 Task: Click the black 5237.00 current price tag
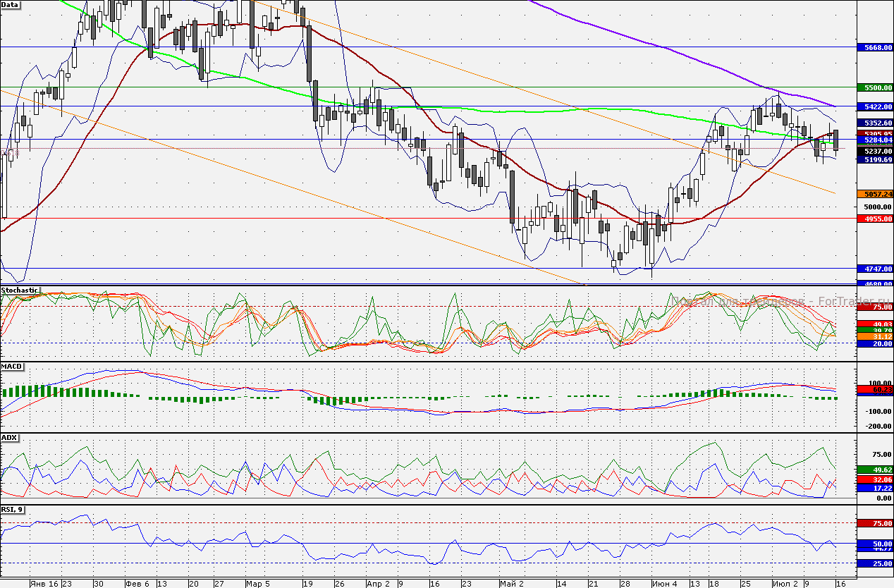[x=874, y=151]
